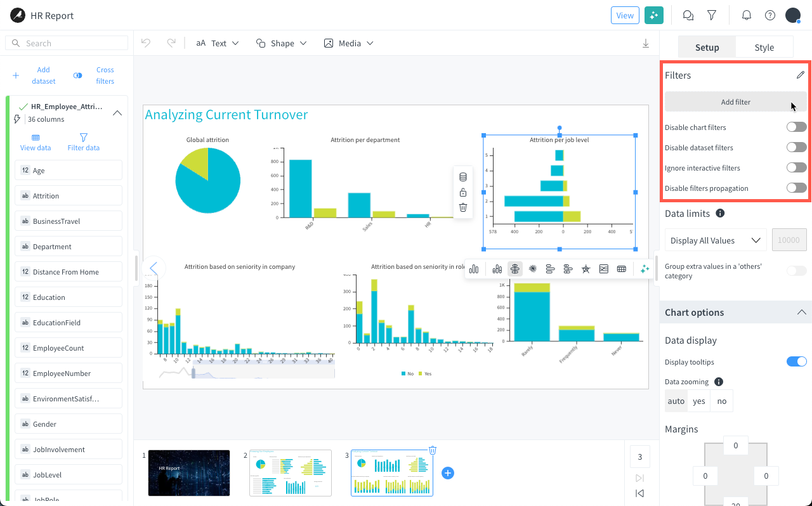Viewport: 812px width, 506px height.
Task: Open the Display All Values dropdown
Action: coord(715,240)
